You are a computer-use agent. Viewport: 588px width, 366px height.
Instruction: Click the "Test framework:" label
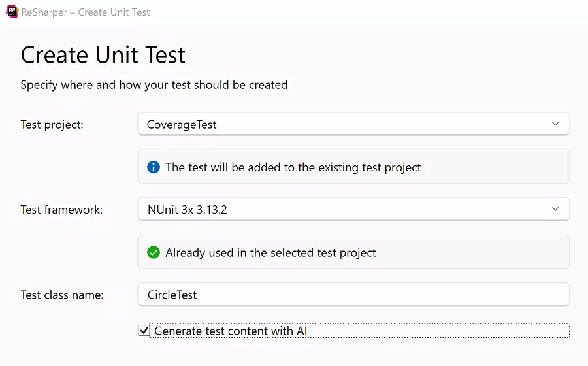tap(61, 210)
